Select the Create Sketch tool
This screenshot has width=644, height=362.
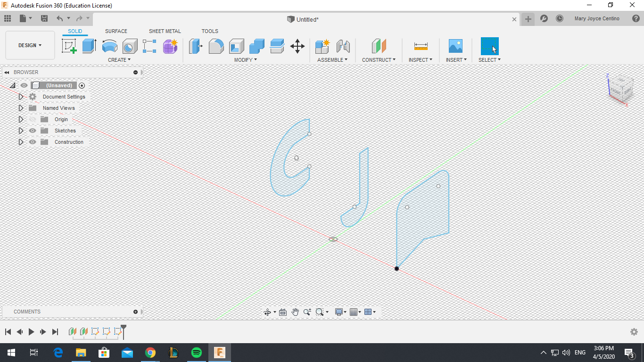pyautogui.click(x=69, y=46)
